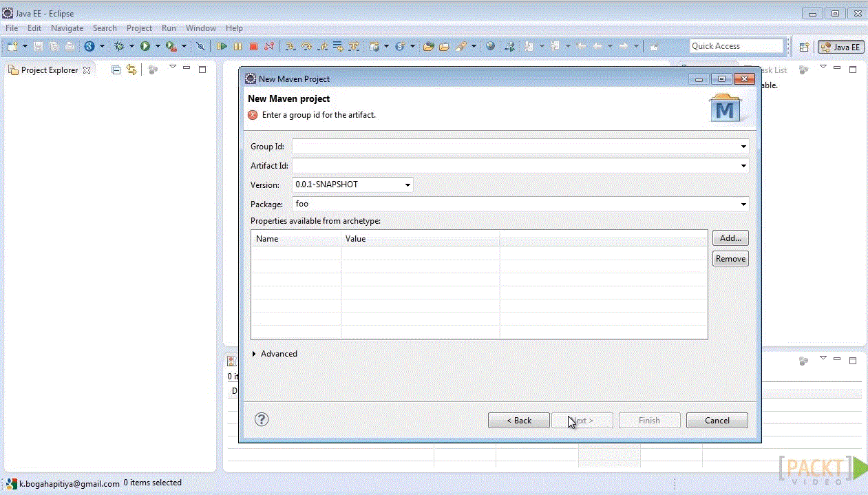Viewport: 868px width, 495px height.
Task: Maximize the Project Explorer view
Action: [202, 70]
